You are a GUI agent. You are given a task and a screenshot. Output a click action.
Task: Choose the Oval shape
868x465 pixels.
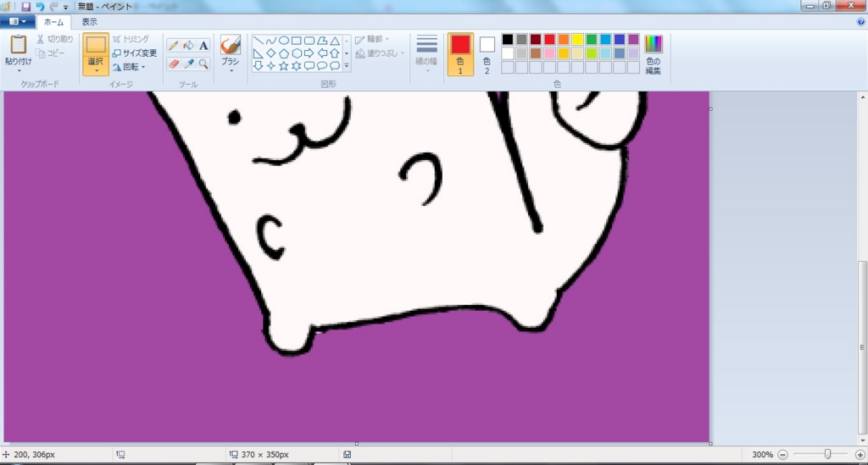[283, 41]
